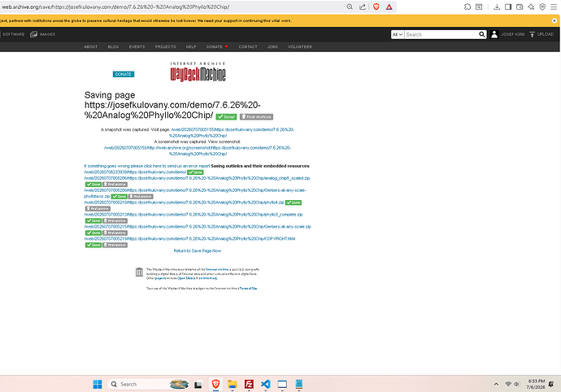Open the browser hamburger menu

pyautogui.click(x=554, y=7)
